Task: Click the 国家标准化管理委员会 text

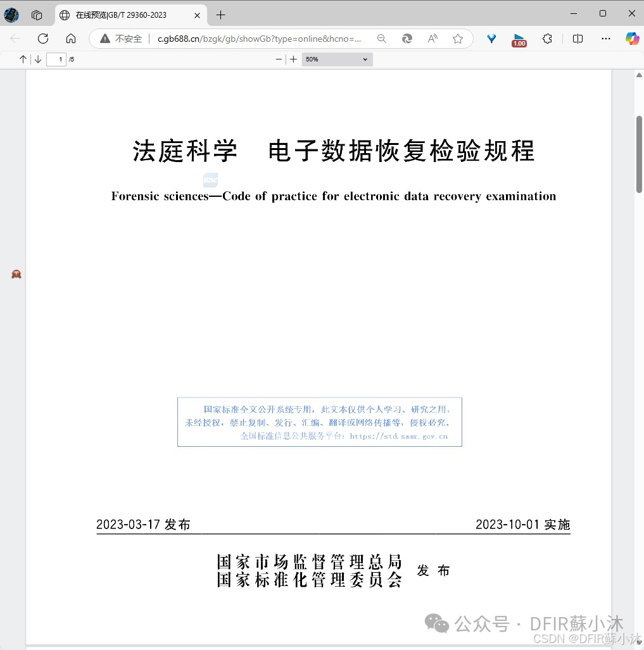Action: coord(310,580)
